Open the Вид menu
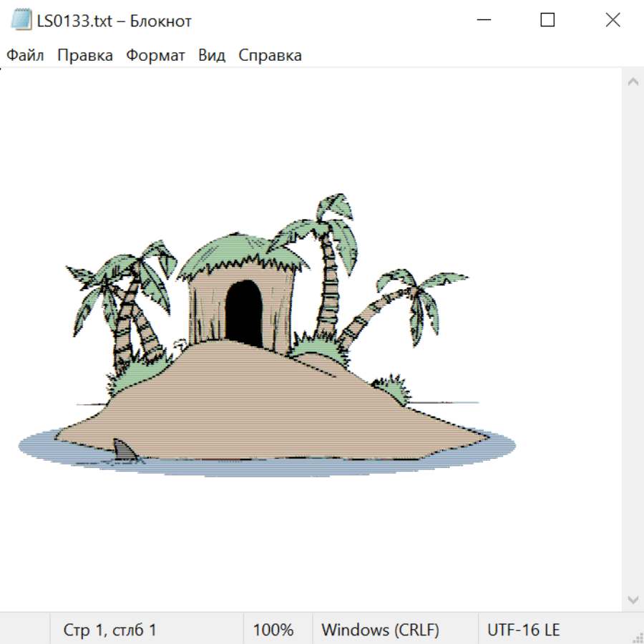The height and width of the screenshot is (644, 644). (x=212, y=56)
